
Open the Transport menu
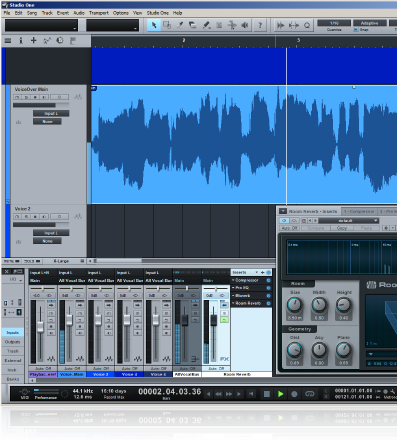point(99,13)
